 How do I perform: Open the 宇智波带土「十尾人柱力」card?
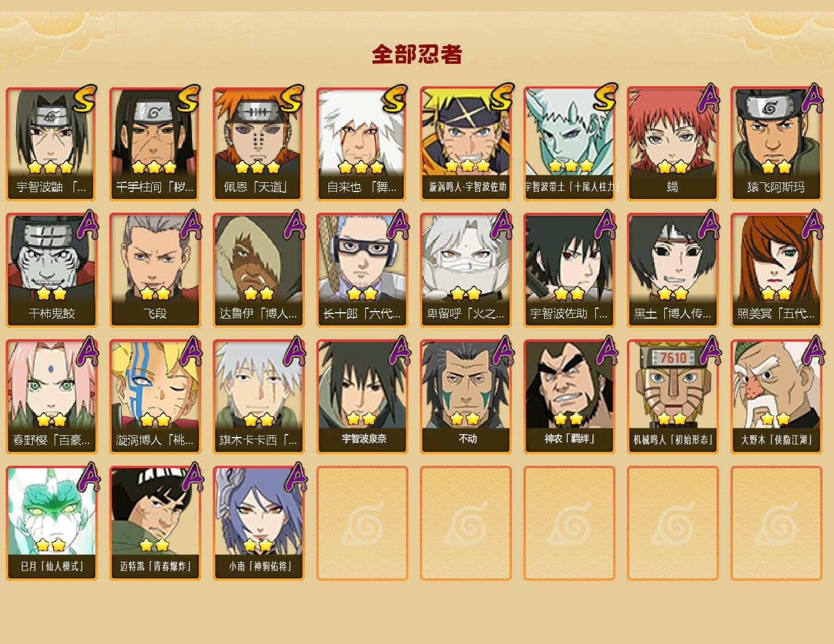[569, 144]
